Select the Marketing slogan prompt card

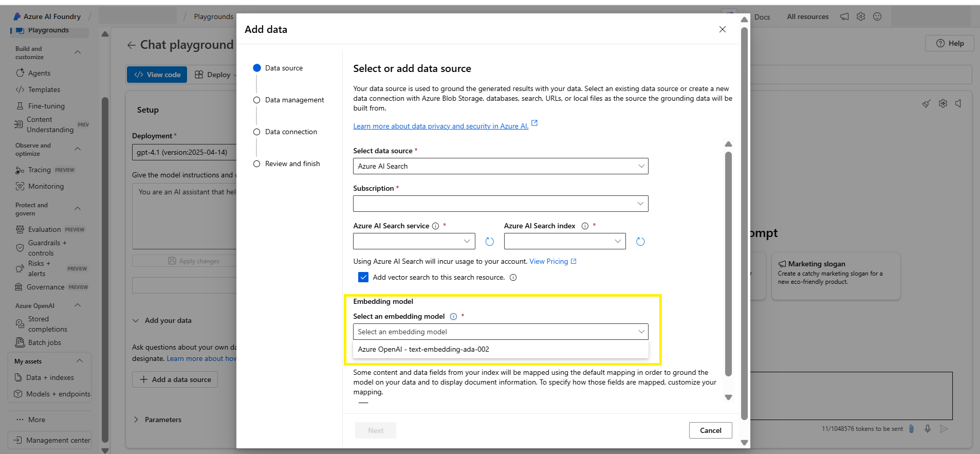pyautogui.click(x=836, y=276)
